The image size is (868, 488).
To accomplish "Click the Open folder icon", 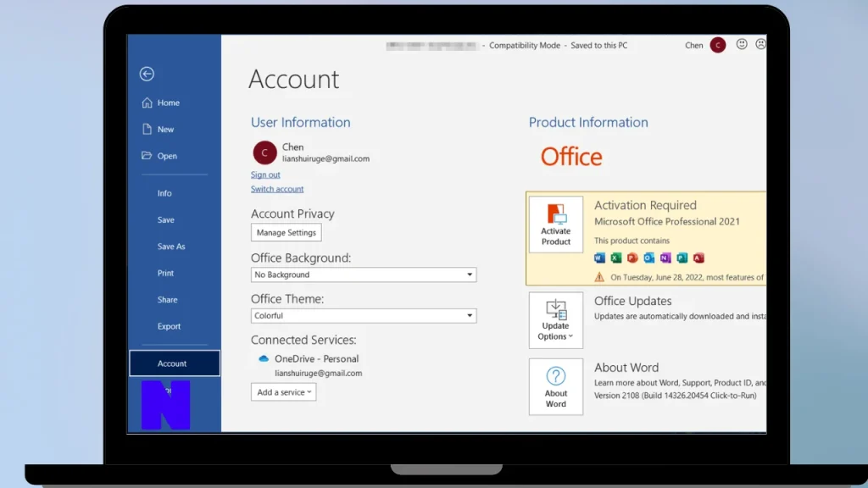I will click(147, 156).
